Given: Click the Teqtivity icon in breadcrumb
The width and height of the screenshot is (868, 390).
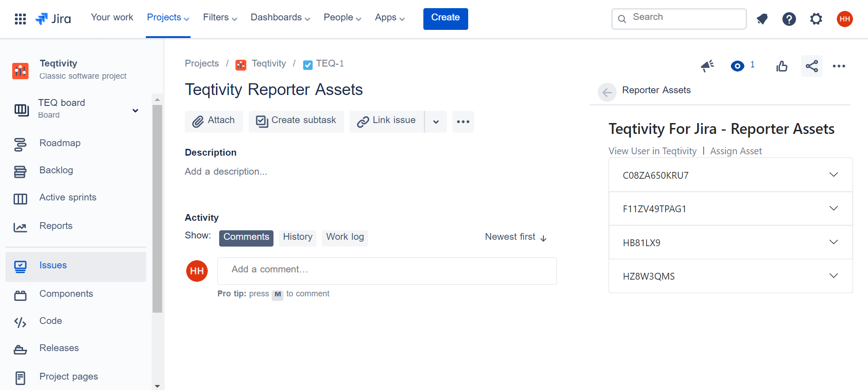Looking at the screenshot, I should (241, 65).
